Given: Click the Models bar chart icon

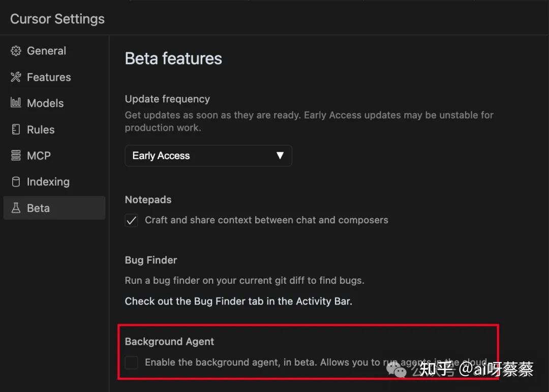Looking at the screenshot, I should [16, 103].
